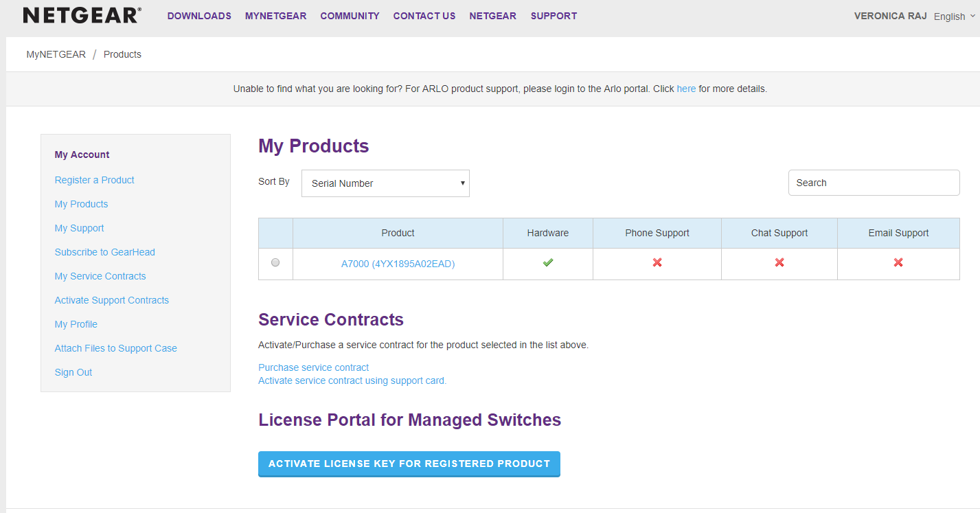Click the VERONICA RAJ account name
Screen dimensions: 980x513
click(x=890, y=16)
